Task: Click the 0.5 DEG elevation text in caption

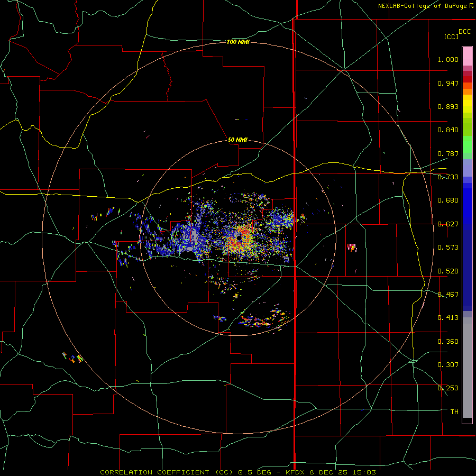Action: [x=254, y=472]
